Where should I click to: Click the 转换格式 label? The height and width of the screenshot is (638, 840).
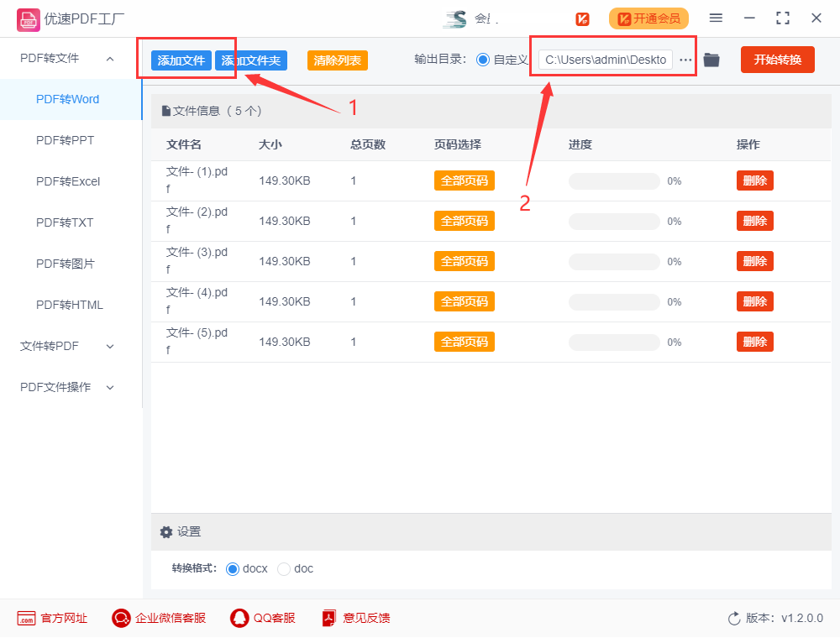click(x=194, y=568)
